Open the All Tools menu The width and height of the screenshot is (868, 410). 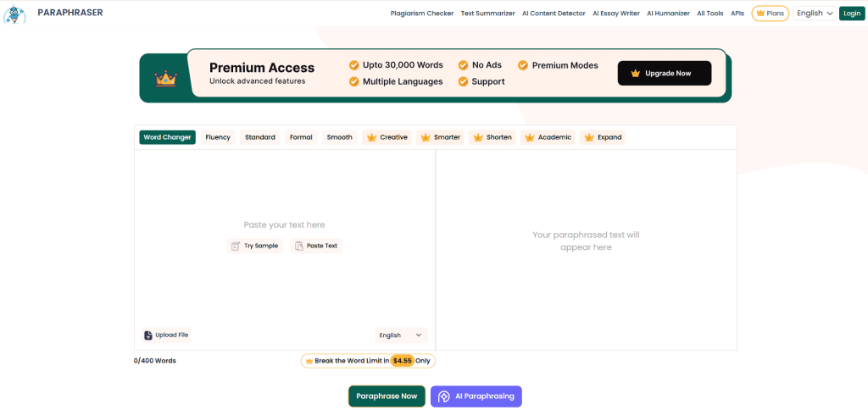pyautogui.click(x=709, y=14)
